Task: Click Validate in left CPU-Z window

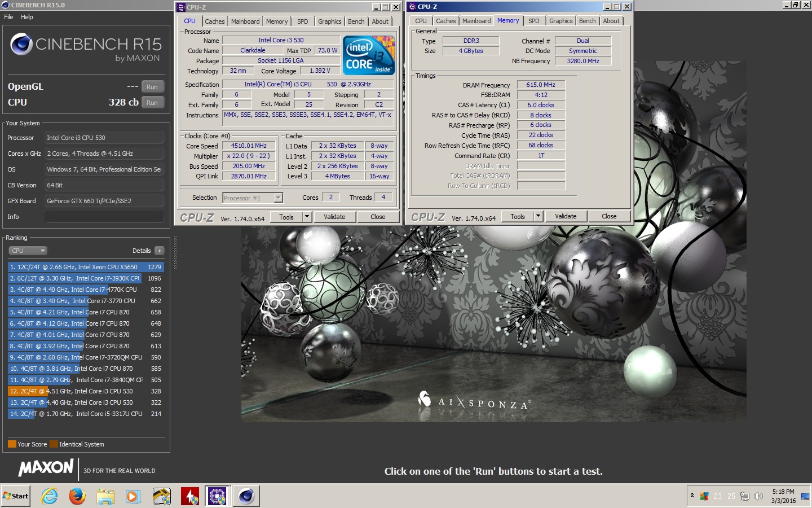Action: [334, 217]
